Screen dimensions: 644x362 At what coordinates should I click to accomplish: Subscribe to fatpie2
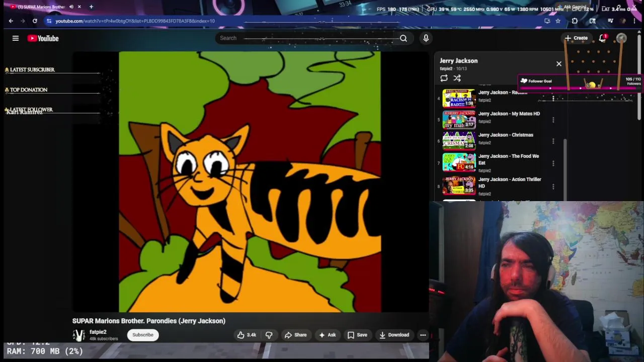pos(143,335)
